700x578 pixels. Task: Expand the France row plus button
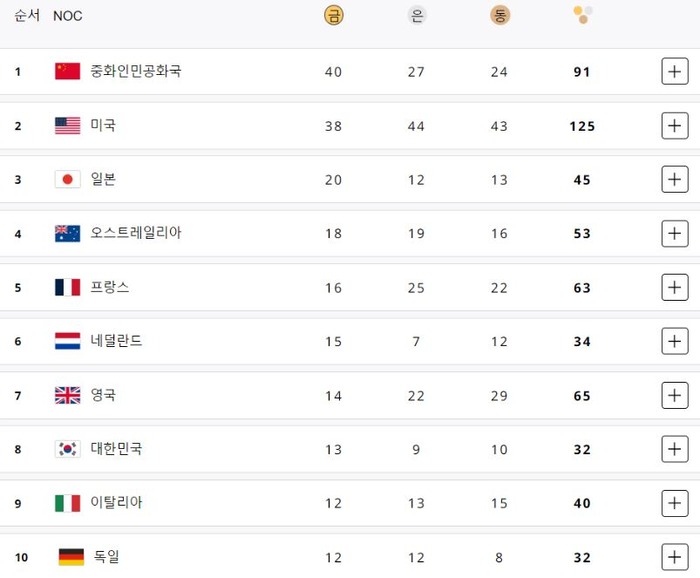tap(675, 288)
